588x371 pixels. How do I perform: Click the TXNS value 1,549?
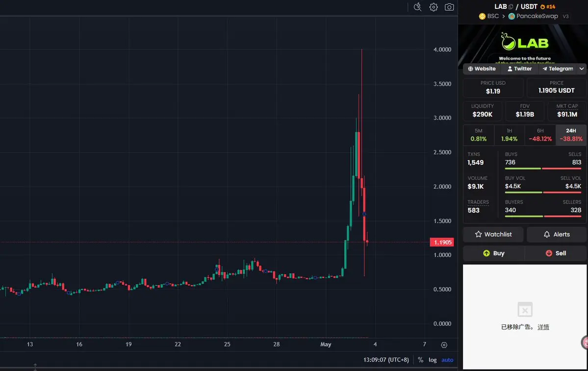476,163
